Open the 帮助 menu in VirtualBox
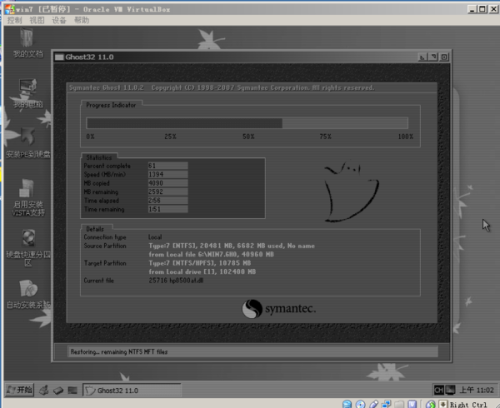 click(81, 20)
